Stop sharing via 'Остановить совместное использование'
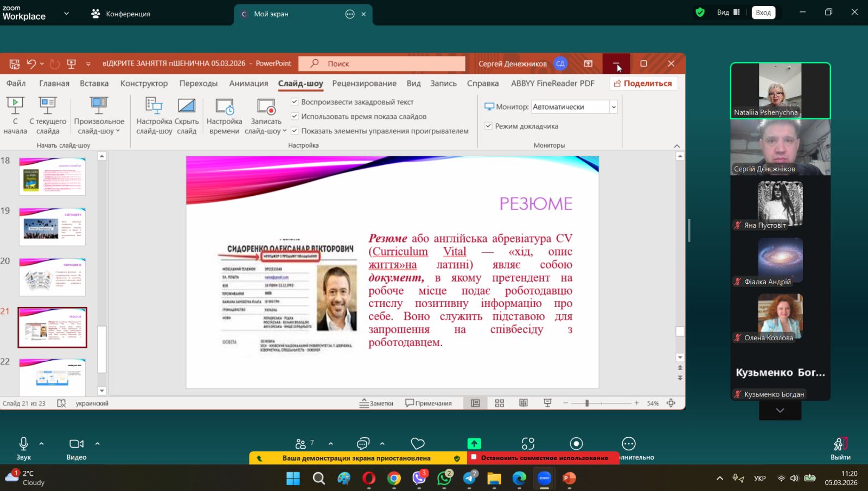Screen dimensions: 868x491 pos(544,458)
